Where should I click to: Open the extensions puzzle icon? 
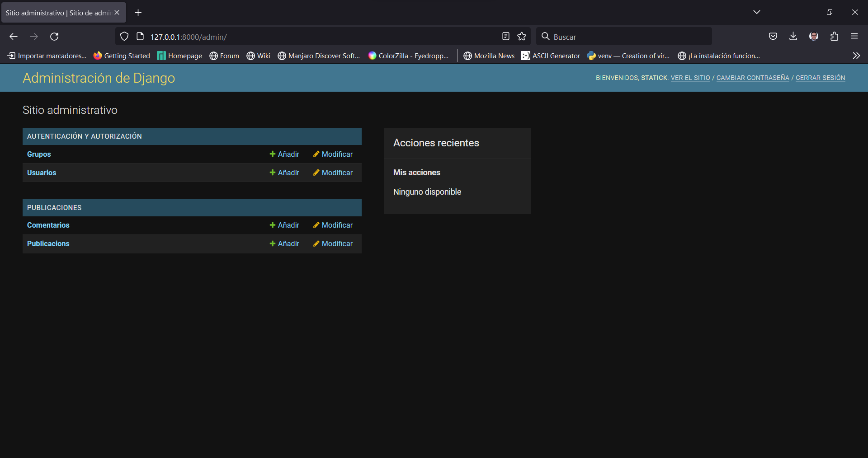[834, 37]
